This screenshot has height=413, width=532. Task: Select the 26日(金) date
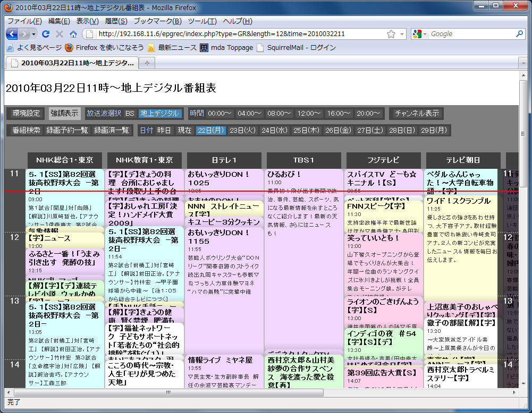338,131
